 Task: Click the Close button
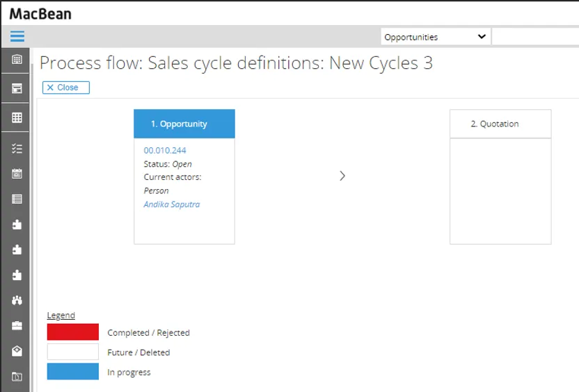tap(66, 88)
